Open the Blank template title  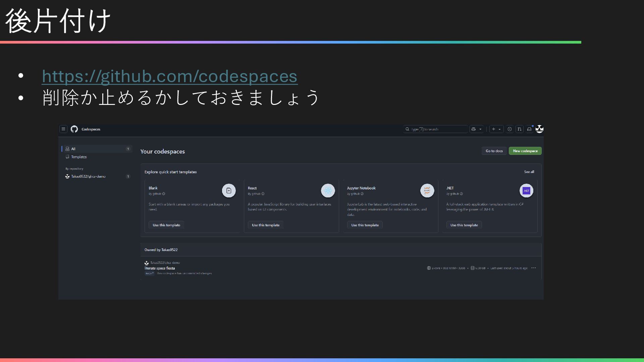tap(153, 188)
